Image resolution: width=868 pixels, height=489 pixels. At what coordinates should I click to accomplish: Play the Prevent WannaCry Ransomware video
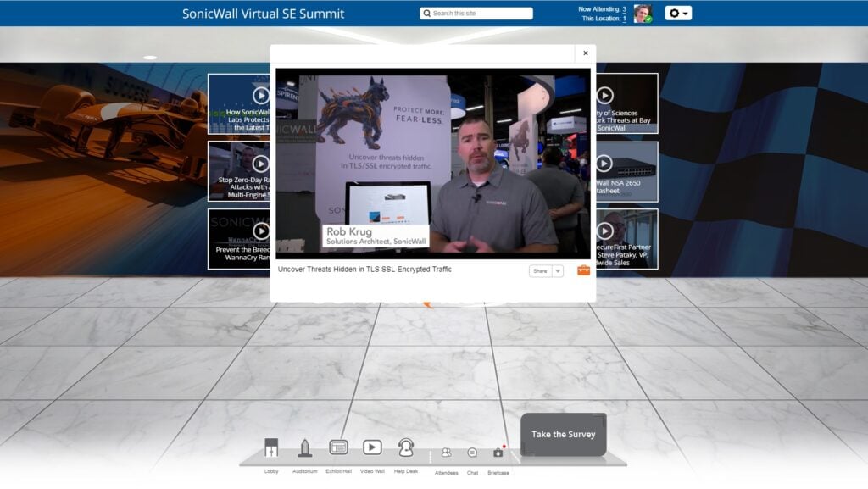pos(261,231)
